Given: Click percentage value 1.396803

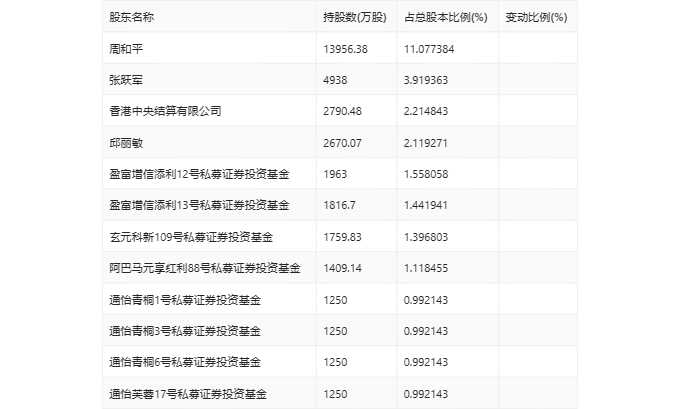Looking at the screenshot, I should point(426,237).
